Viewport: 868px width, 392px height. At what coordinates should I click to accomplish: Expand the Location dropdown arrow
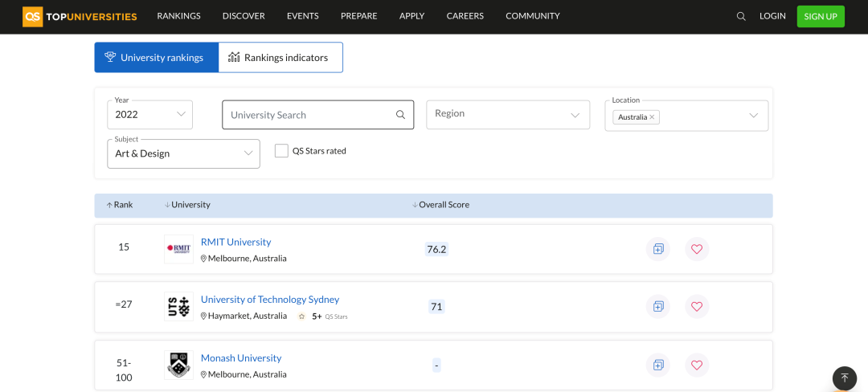pos(753,116)
